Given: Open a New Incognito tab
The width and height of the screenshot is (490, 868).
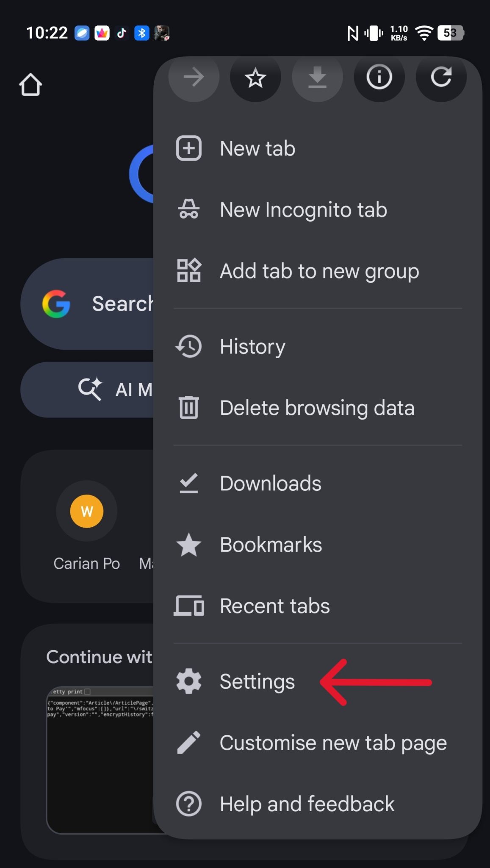Looking at the screenshot, I should [303, 210].
